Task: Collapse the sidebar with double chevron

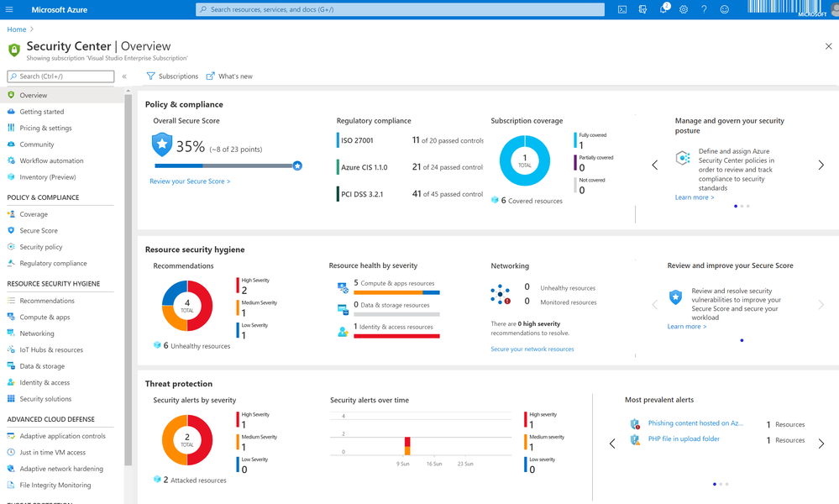Action: (x=124, y=76)
